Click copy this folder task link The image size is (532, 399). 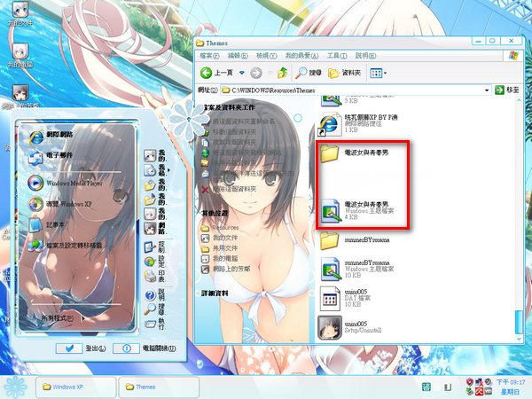click(235, 143)
